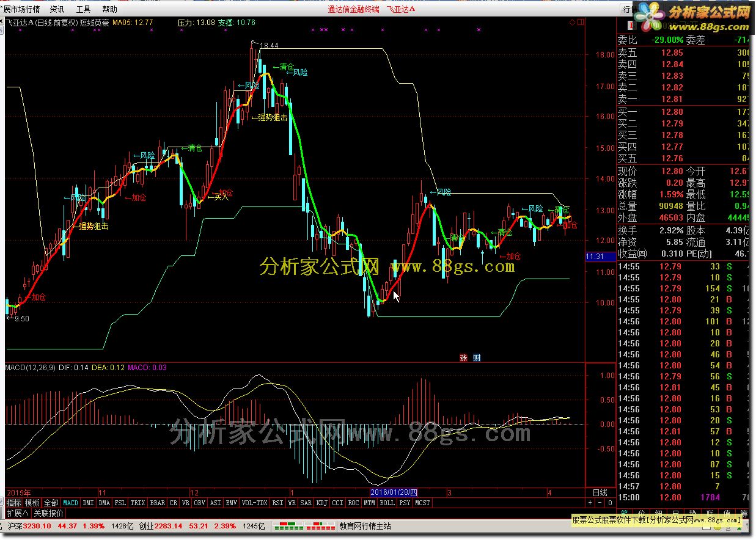The width and height of the screenshot is (756, 540).
Task: Switch to the SAR indicator tab
Action: click(x=306, y=503)
